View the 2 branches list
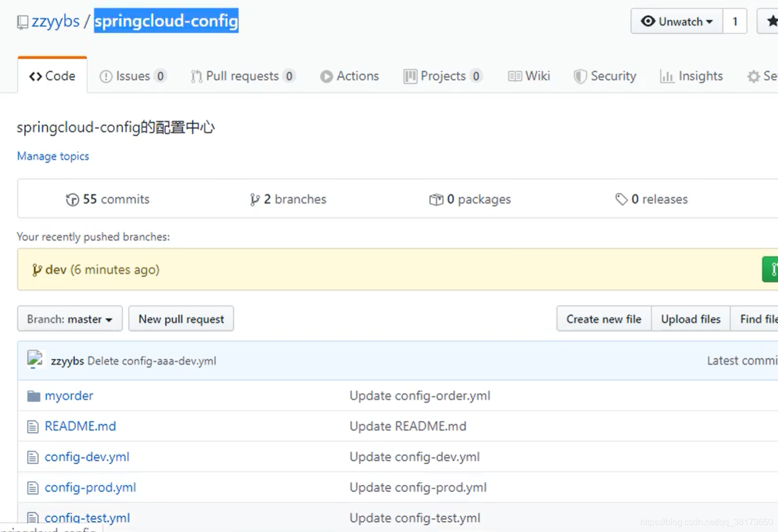The image size is (778, 532). (x=288, y=199)
